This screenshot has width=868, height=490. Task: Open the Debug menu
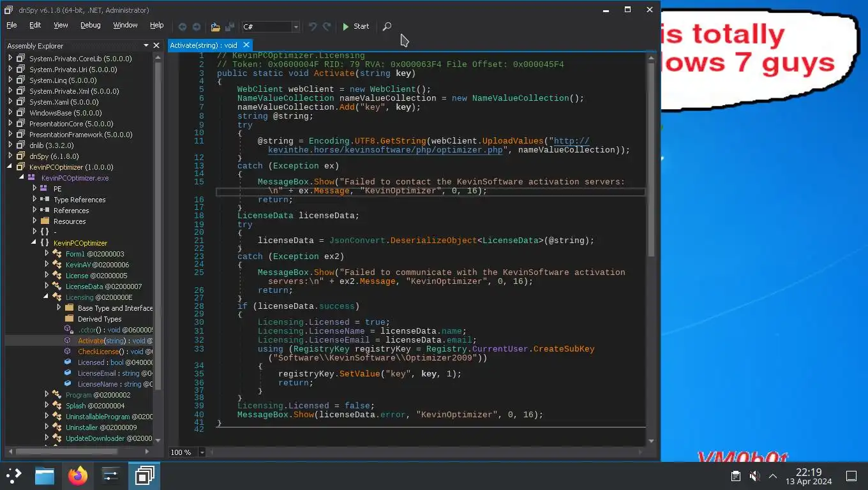click(90, 26)
